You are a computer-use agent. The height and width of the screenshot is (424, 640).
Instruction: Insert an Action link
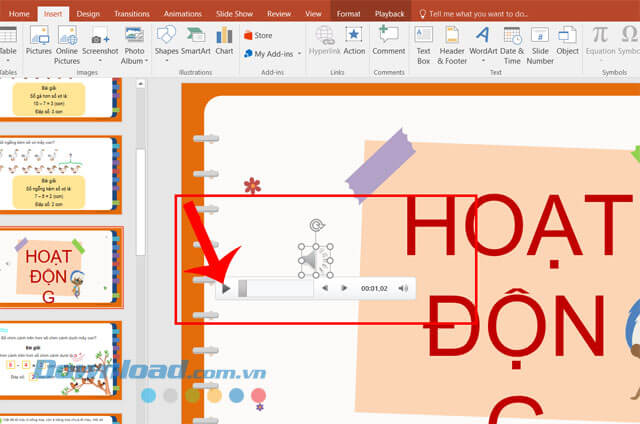coord(354,41)
